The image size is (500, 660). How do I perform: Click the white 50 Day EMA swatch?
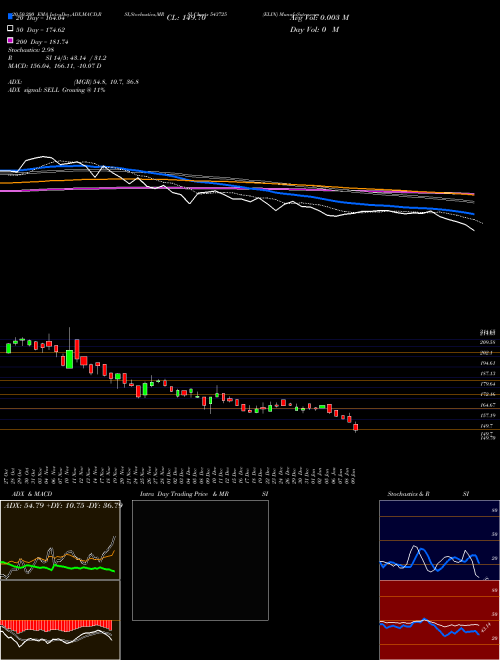10,29
